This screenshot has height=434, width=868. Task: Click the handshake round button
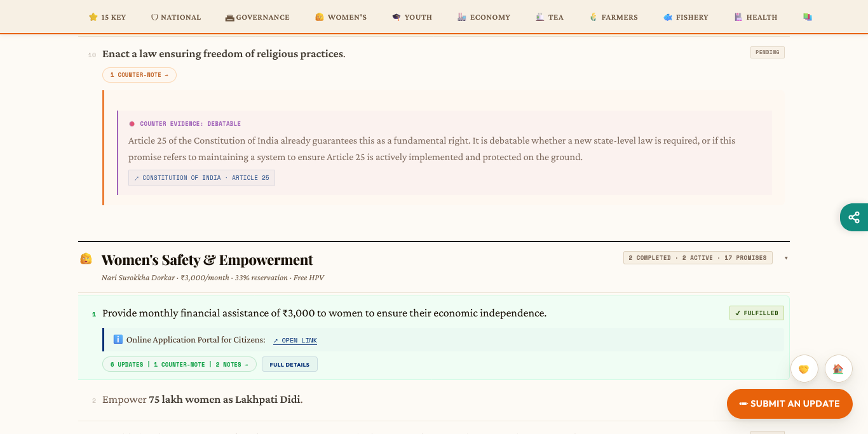point(804,369)
